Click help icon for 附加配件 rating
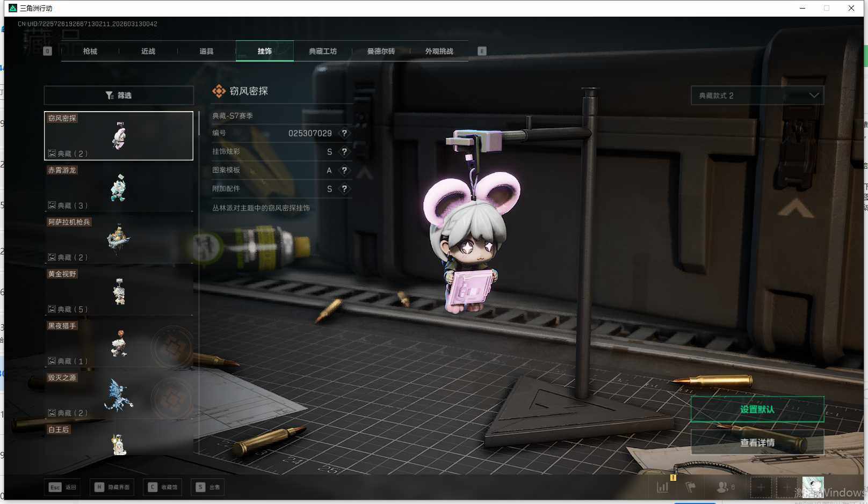This screenshot has width=868, height=504. coord(344,189)
